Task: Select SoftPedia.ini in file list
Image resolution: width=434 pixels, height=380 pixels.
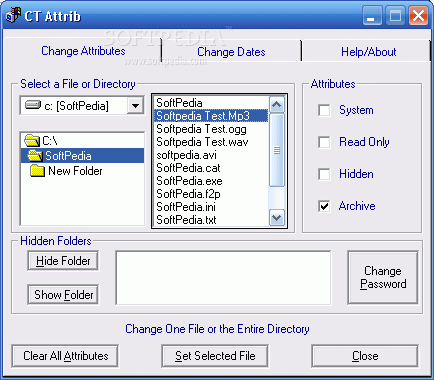Action: tap(211, 207)
